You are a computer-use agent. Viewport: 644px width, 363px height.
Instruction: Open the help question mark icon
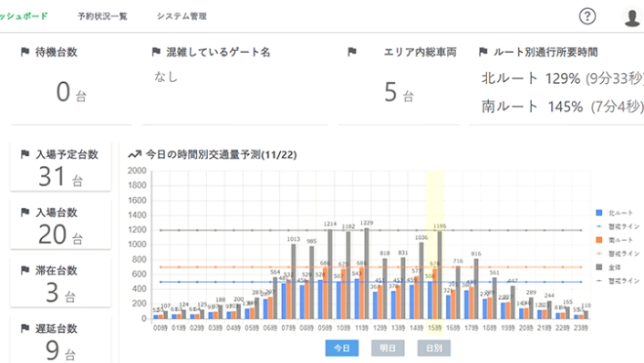pos(587,16)
